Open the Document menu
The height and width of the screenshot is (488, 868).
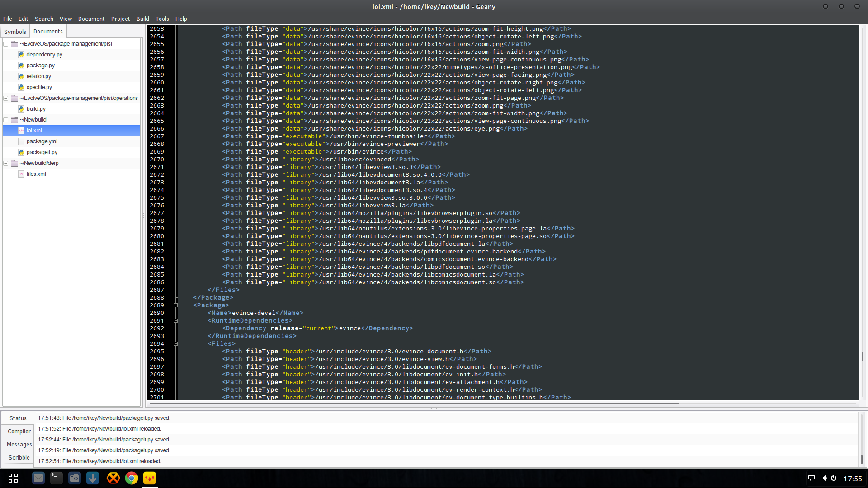(x=91, y=19)
